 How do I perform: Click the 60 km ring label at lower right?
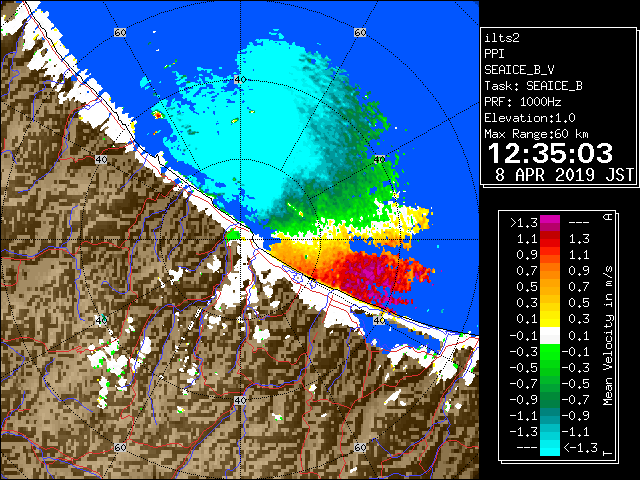tap(360, 447)
